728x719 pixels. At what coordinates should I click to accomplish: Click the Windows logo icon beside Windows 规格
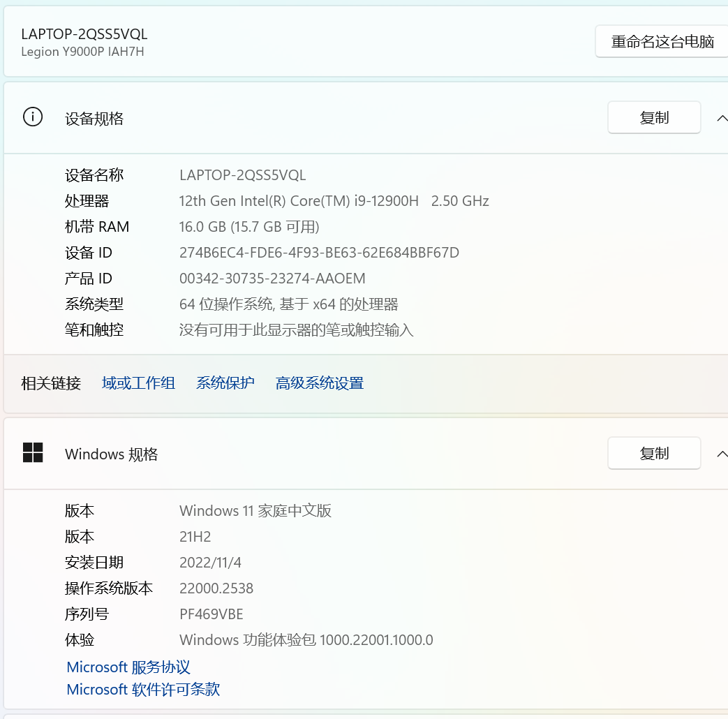click(x=33, y=452)
